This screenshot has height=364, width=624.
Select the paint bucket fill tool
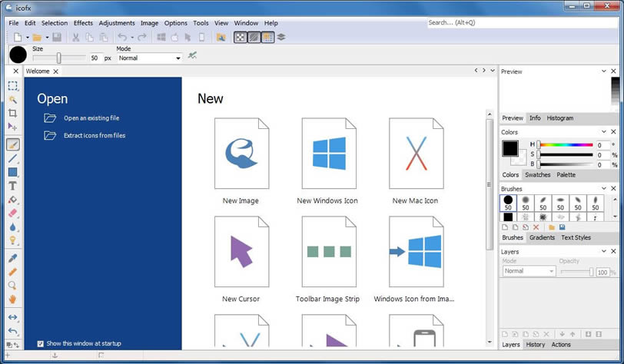[13, 200]
